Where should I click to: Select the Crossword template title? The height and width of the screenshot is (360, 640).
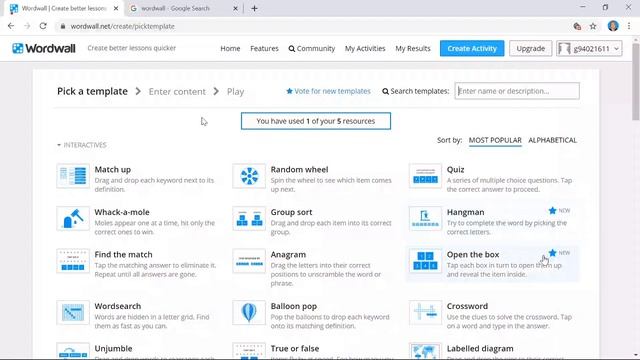click(x=467, y=306)
